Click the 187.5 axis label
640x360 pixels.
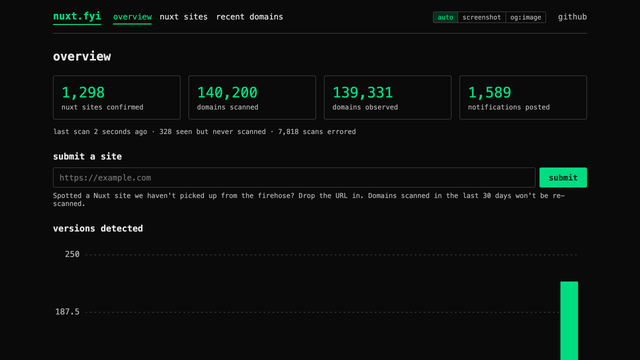coord(67,312)
